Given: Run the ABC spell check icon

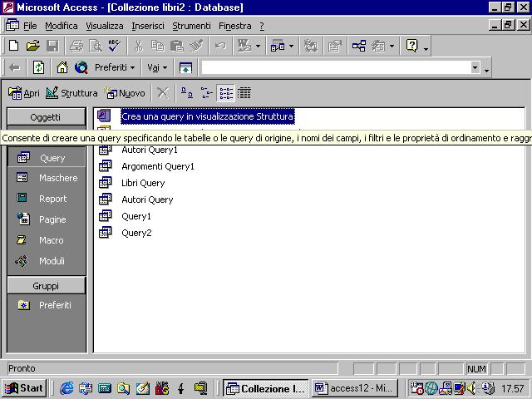Looking at the screenshot, I should (x=115, y=46).
